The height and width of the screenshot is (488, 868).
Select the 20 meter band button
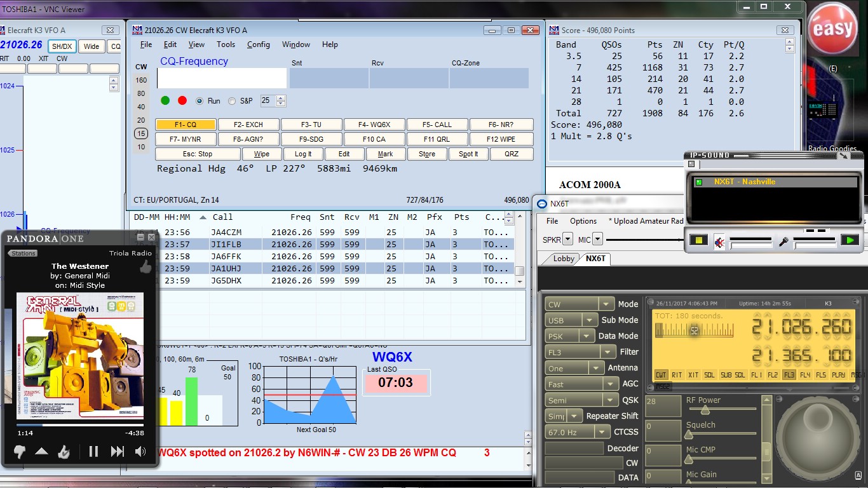(141, 120)
